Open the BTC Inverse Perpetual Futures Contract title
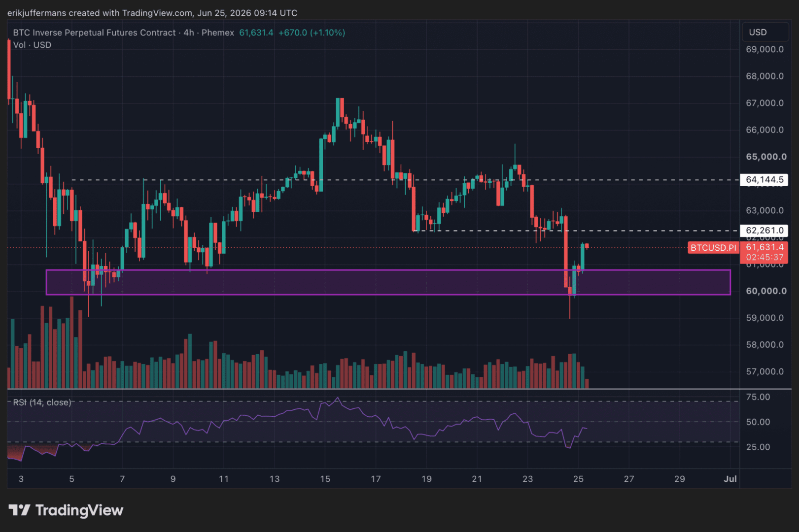The width and height of the screenshot is (799, 532). [x=94, y=33]
